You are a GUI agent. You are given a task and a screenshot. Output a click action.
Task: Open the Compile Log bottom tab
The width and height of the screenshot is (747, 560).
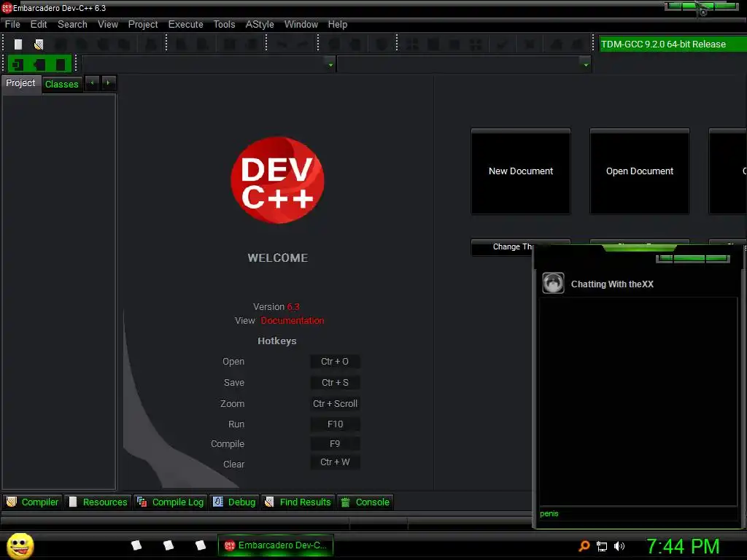171,502
